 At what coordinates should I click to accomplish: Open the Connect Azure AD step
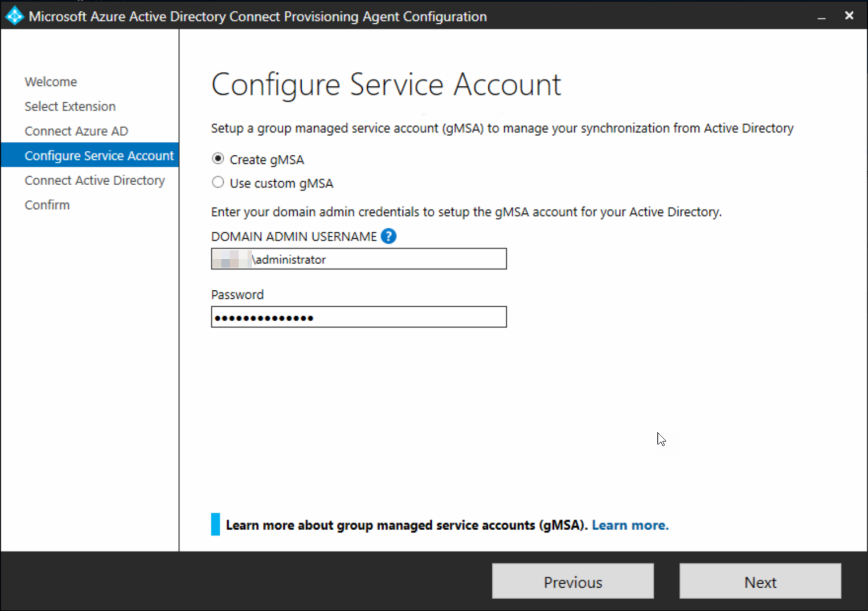coord(76,130)
